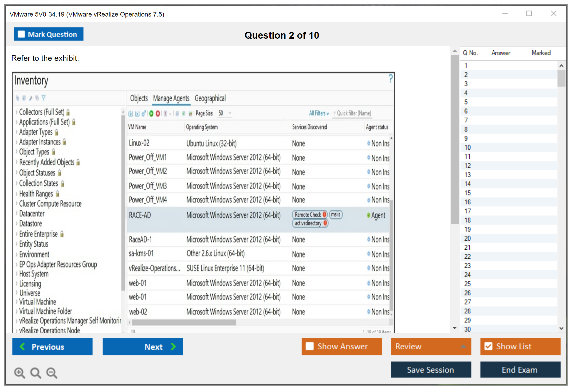Expand the Review dropdown menu
The height and width of the screenshot is (392, 574).
click(463, 346)
